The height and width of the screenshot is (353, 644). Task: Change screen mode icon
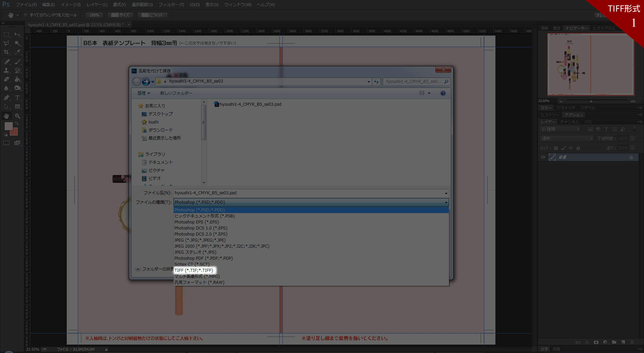pyautogui.click(x=17, y=143)
